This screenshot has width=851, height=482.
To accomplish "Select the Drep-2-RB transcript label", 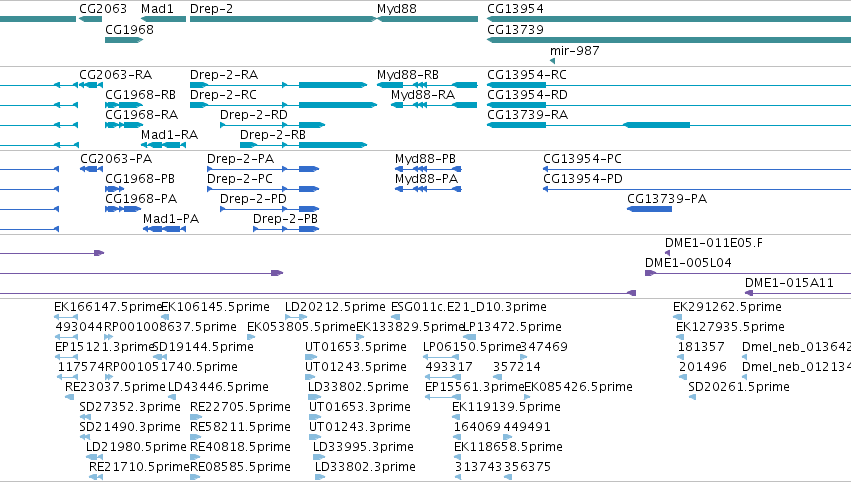I will click(273, 135).
